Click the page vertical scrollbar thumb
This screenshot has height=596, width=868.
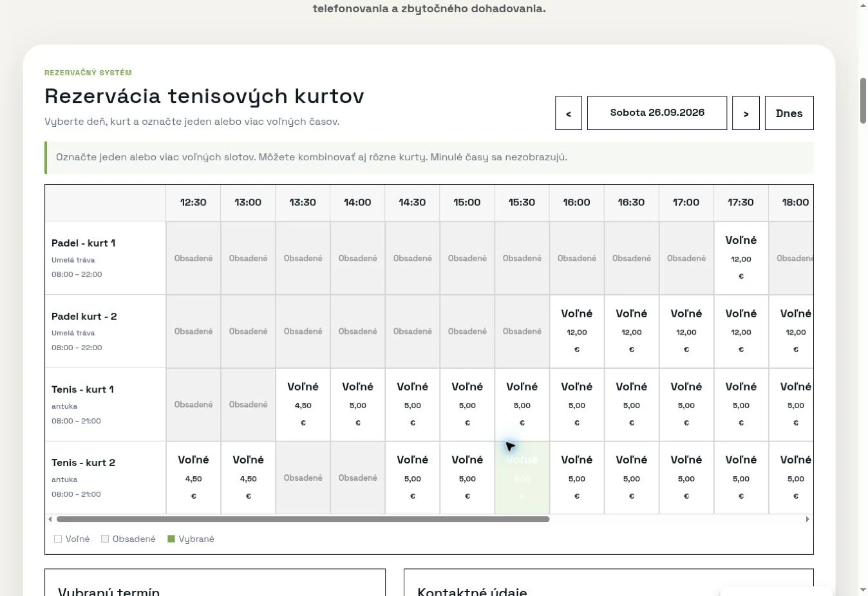pos(863,100)
